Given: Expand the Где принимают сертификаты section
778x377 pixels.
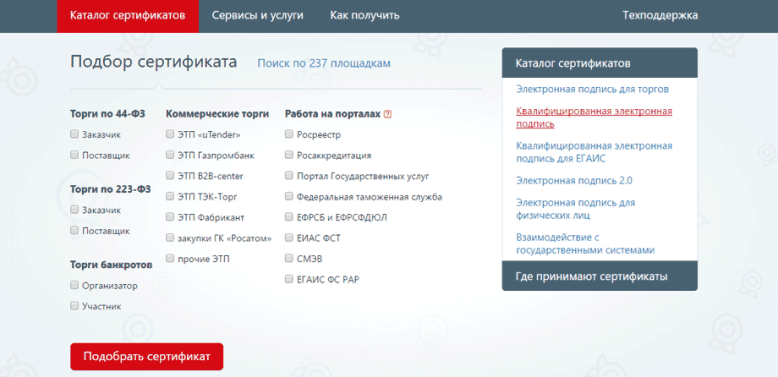Looking at the screenshot, I should pyautogui.click(x=600, y=276).
